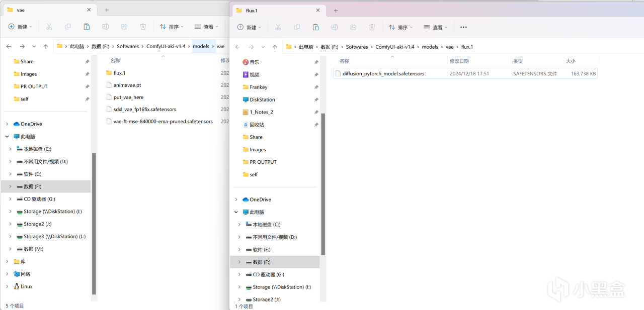Click Cut icon in vae window toolbar
The height and width of the screenshot is (310, 644).
(x=49, y=27)
